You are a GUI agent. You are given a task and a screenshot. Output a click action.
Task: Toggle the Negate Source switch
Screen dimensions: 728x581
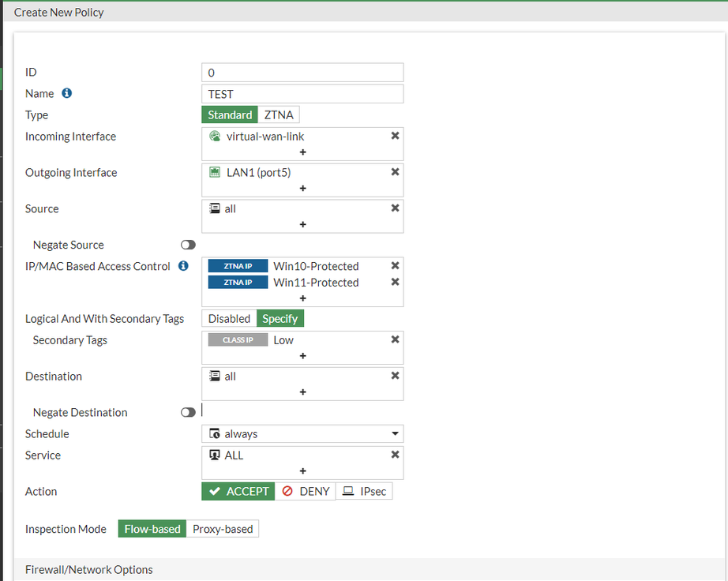(188, 245)
